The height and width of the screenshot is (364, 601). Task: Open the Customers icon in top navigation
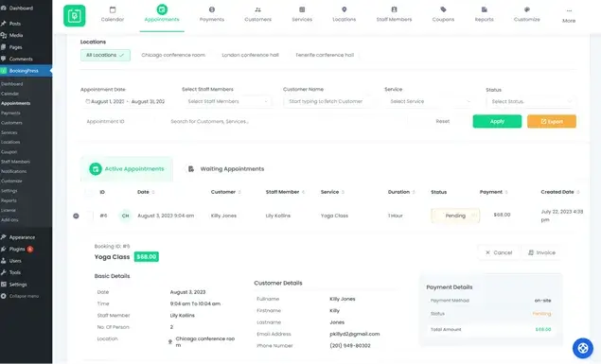click(x=258, y=9)
